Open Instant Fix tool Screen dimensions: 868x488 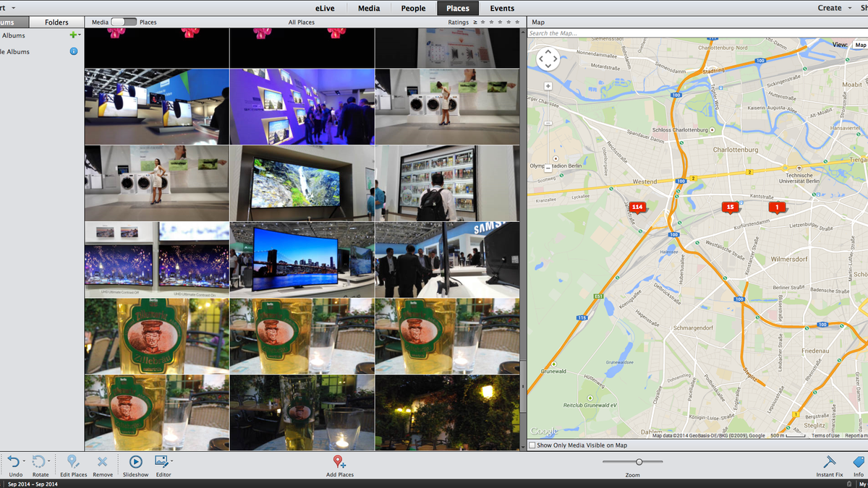coord(830,461)
